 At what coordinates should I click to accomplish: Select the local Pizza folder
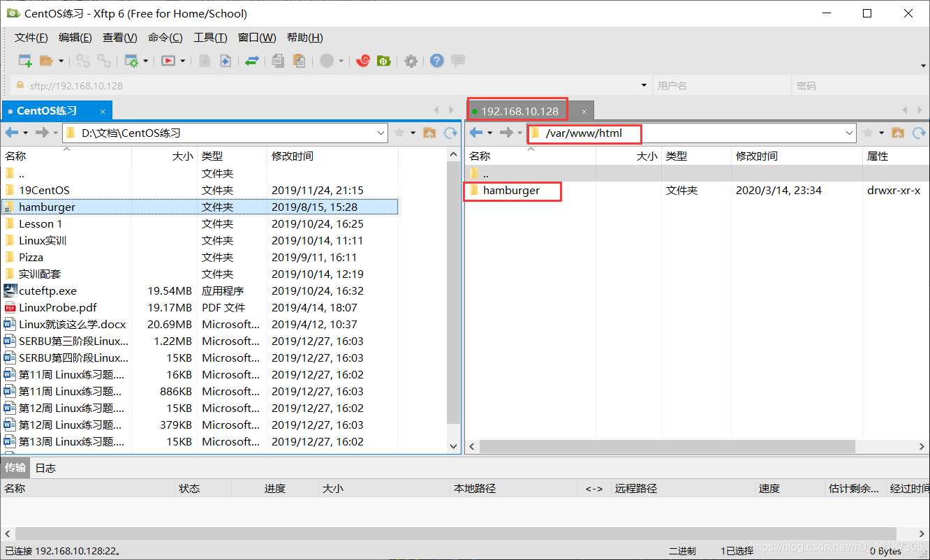31,257
